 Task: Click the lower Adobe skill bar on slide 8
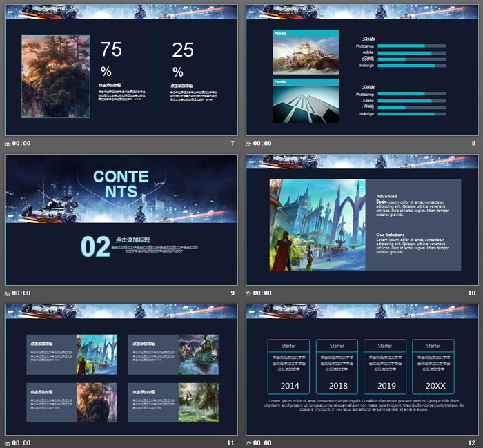pyautogui.click(x=412, y=101)
